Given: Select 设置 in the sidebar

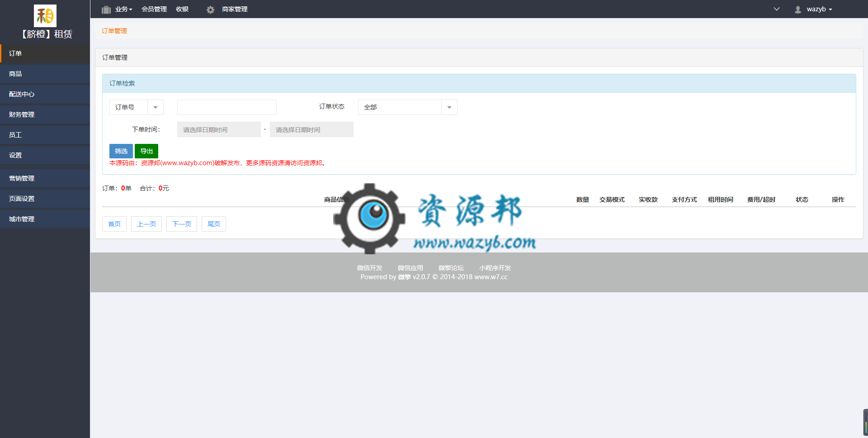Looking at the screenshot, I should pos(45,155).
